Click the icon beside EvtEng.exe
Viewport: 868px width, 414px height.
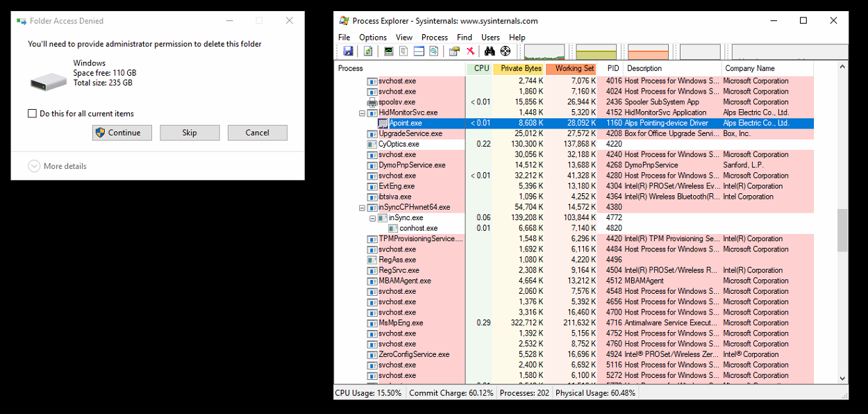[x=372, y=186]
